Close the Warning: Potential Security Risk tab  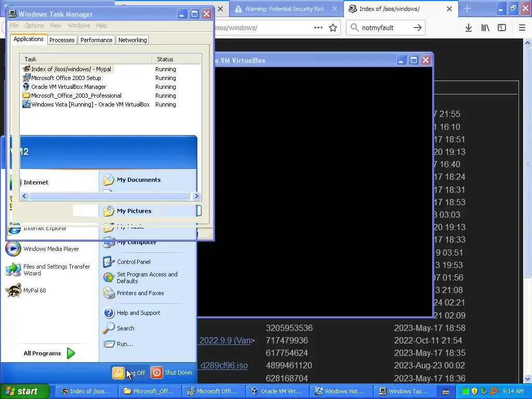[335, 9]
